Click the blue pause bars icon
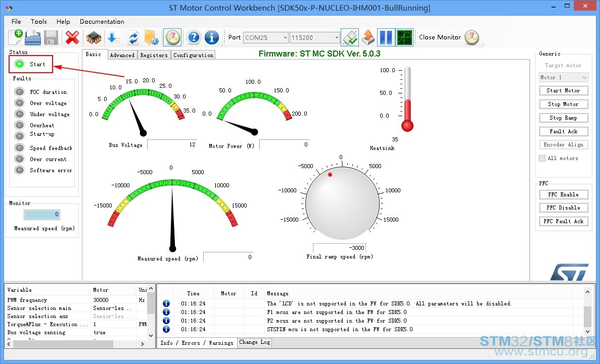The width and height of the screenshot is (600, 364). 386,37
